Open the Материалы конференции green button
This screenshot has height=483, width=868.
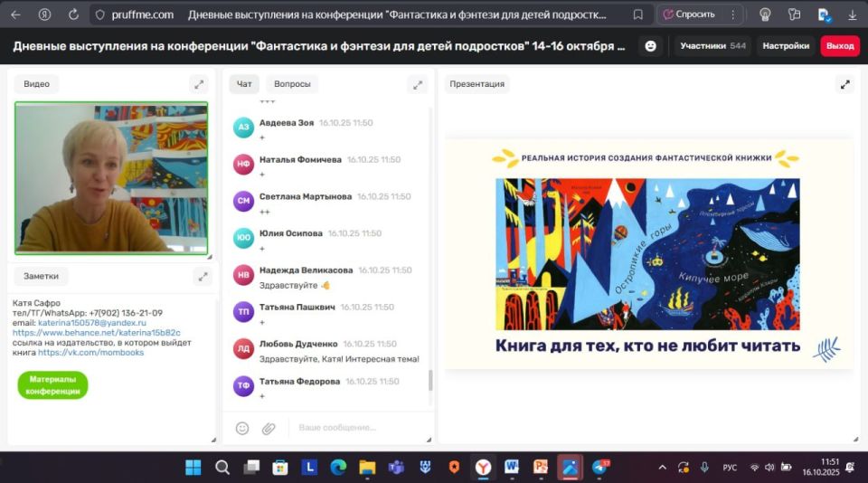pyautogui.click(x=52, y=385)
